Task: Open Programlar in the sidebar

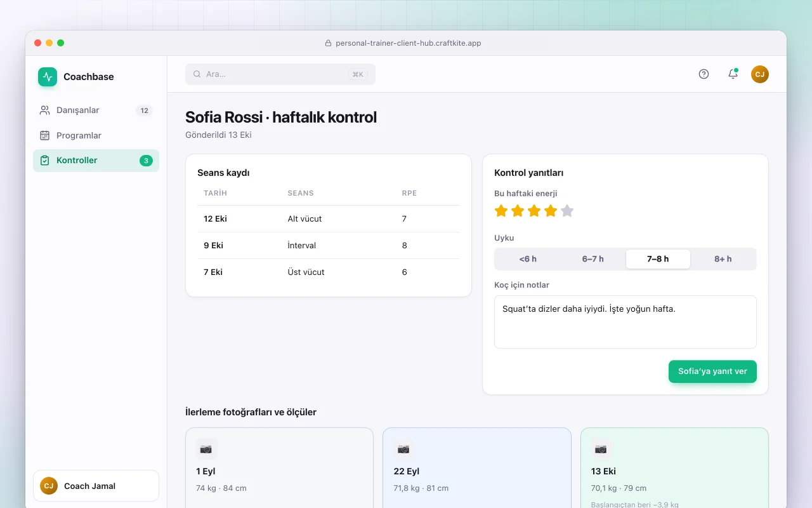Action: tap(96, 135)
